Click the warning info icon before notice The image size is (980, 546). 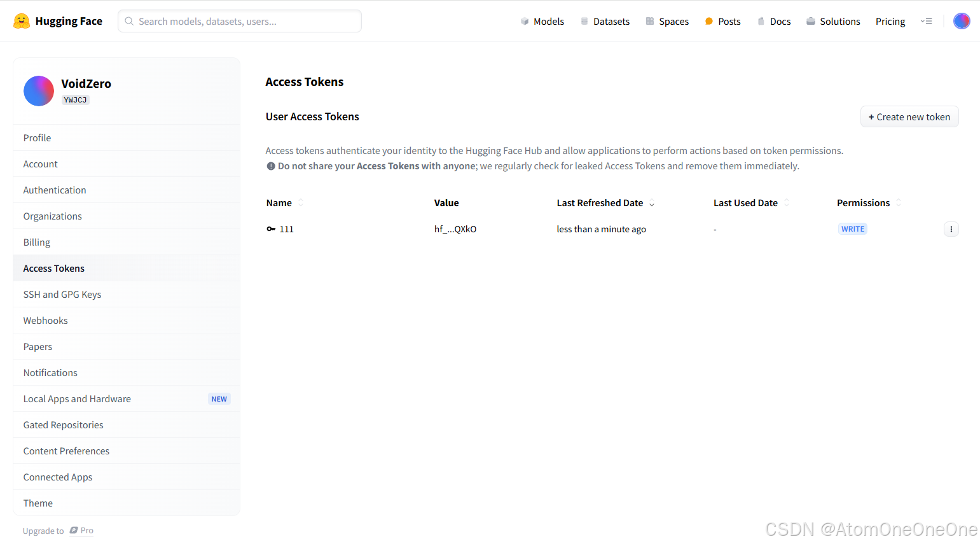pos(271,166)
